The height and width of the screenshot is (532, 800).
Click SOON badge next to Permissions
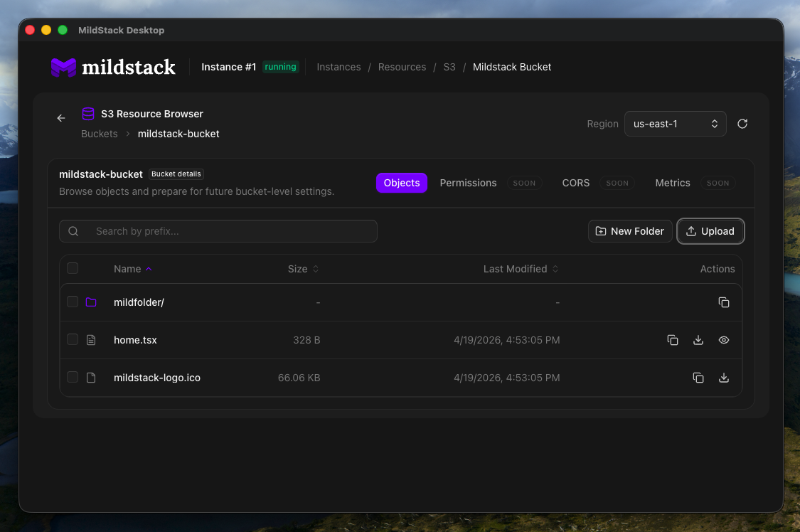pyautogui.click(x=524, y=183)
